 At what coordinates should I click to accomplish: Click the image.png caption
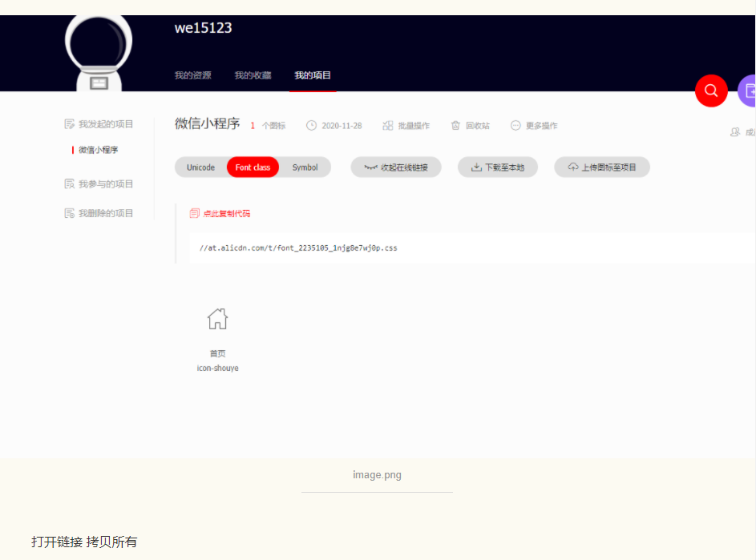[x=377, y=475]
